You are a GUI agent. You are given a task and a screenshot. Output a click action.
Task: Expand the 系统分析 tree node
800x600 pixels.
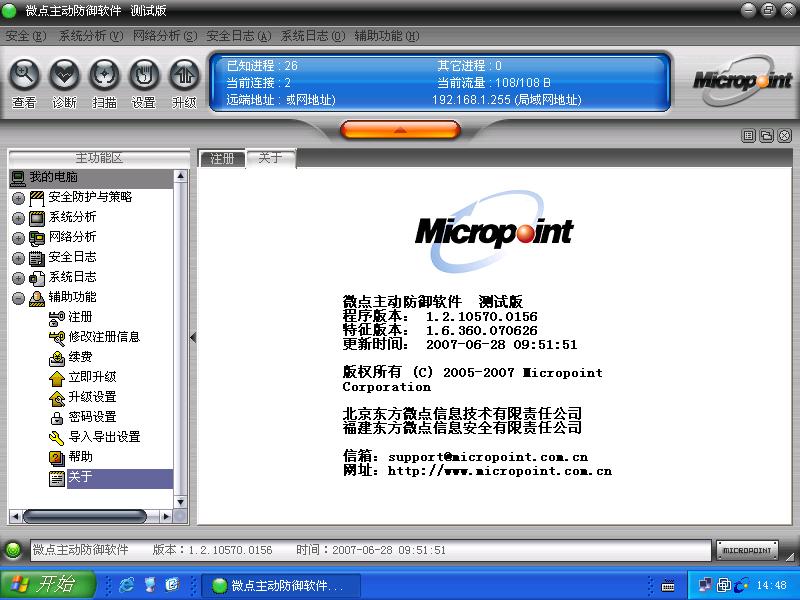tap(18, 218)
